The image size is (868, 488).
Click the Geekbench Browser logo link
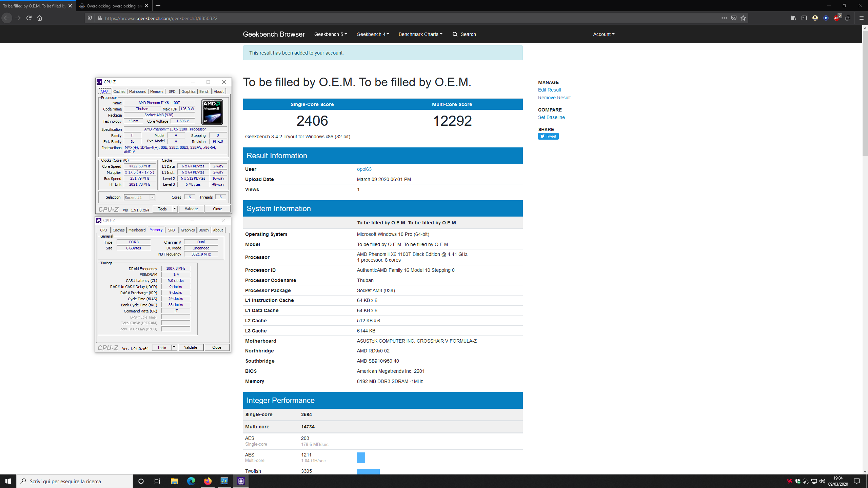tap(274, 34)
